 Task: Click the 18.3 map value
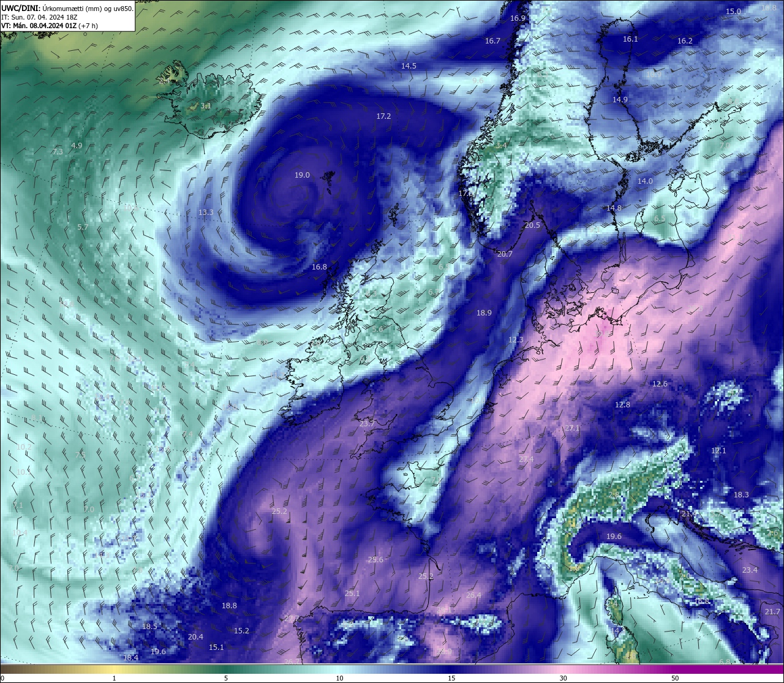(741, 495)
